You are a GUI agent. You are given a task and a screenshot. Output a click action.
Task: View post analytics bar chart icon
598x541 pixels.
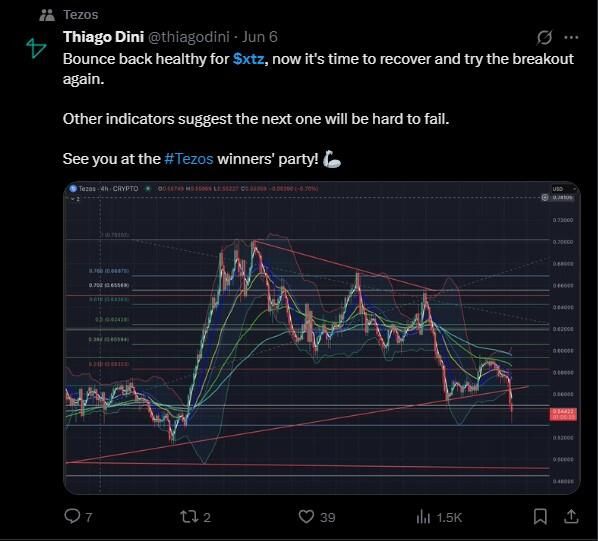(423, 517)
